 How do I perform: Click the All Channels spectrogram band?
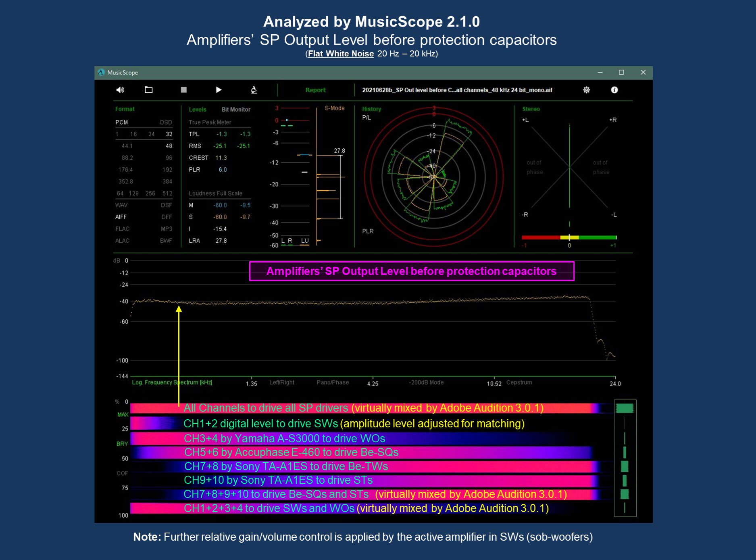[371, 408]
